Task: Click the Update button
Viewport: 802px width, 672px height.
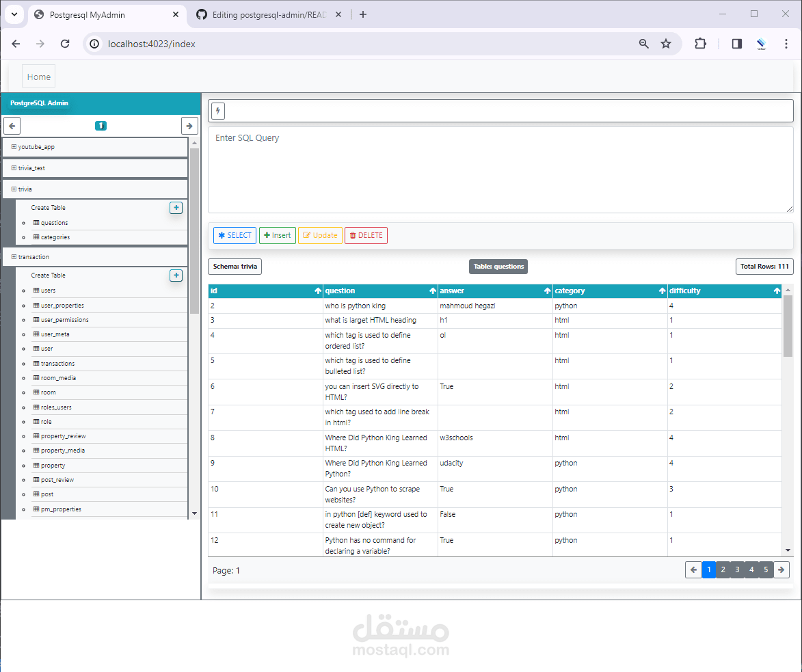Action: coord(320,235)
